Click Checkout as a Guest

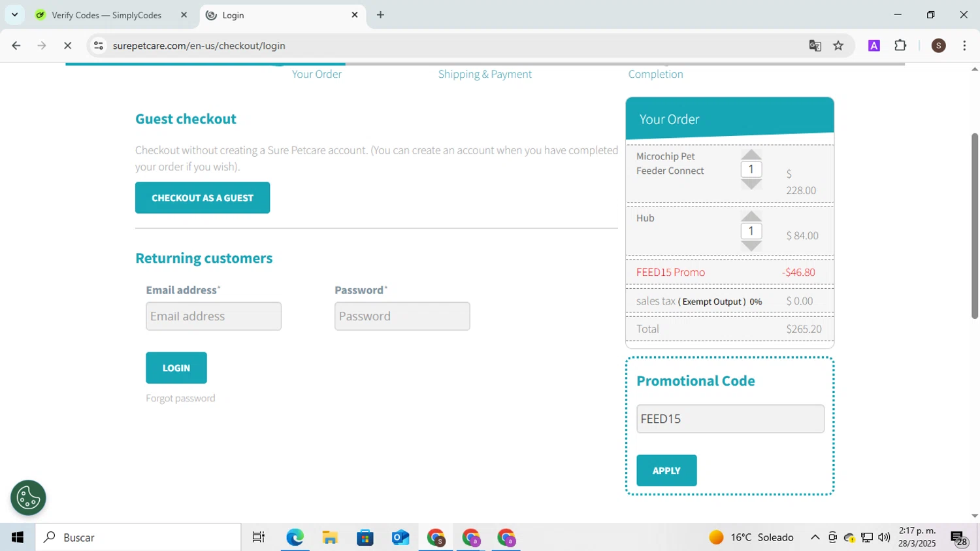(203, 197)
